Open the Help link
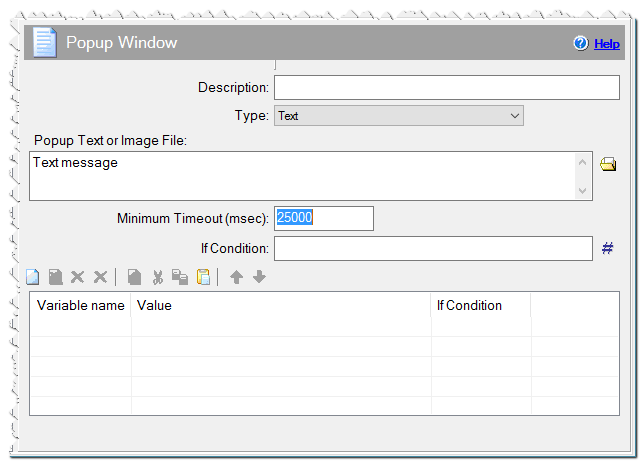The width and height of the screenshot is (640, 461). tap(607, 44)
